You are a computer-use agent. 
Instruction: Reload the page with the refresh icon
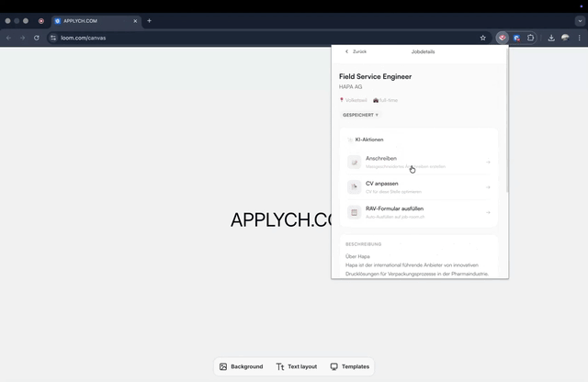pyautogui.click(x=37, y=38)
